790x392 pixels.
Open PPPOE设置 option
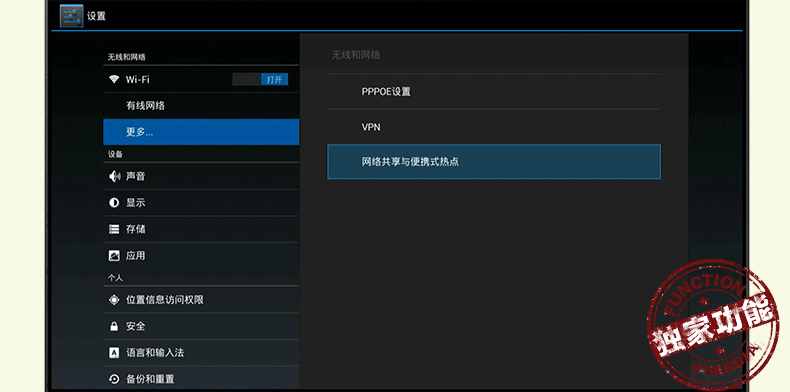click(x=494, y=92)
